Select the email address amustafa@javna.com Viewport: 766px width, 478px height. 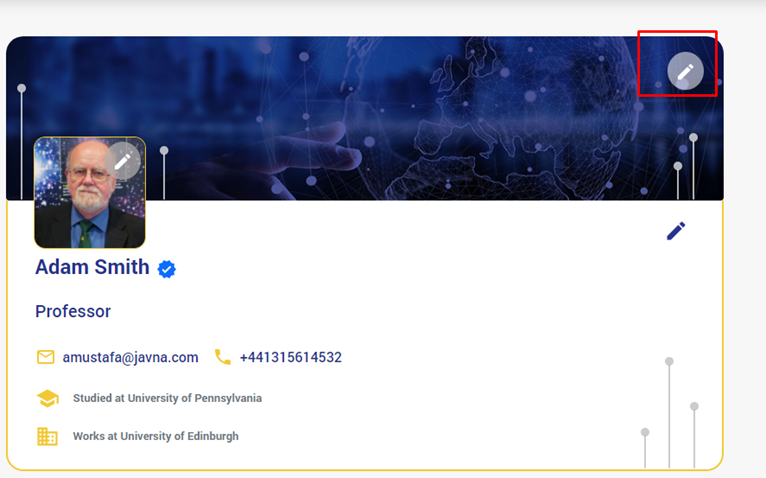130,357
